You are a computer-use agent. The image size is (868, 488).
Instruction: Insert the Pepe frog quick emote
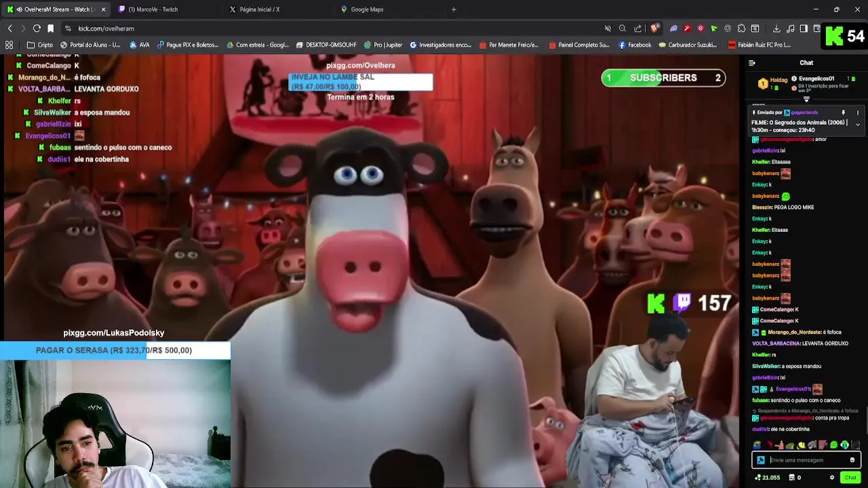tap(757, 445)
